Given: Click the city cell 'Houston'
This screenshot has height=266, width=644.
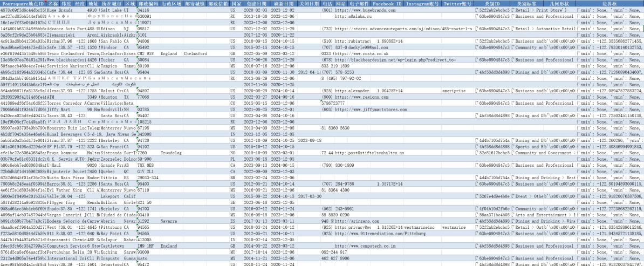Looking at the screenshot, I should [x=108, y=97].
